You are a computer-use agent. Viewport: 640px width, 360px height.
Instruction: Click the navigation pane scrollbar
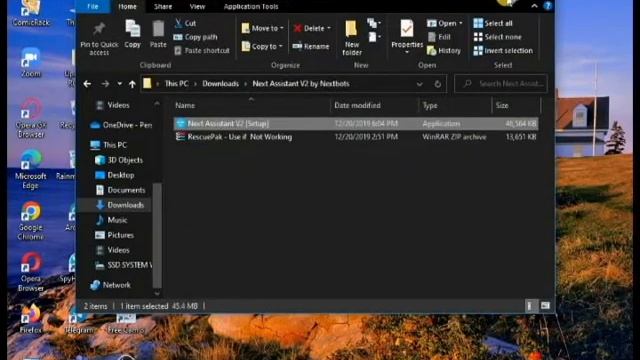[x=157, y=235]
